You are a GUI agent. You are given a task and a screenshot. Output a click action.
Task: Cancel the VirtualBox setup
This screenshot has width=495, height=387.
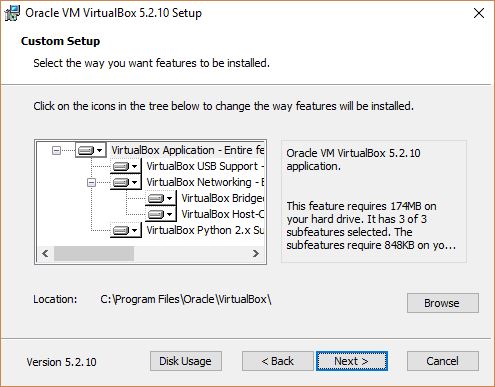point(443,361)
